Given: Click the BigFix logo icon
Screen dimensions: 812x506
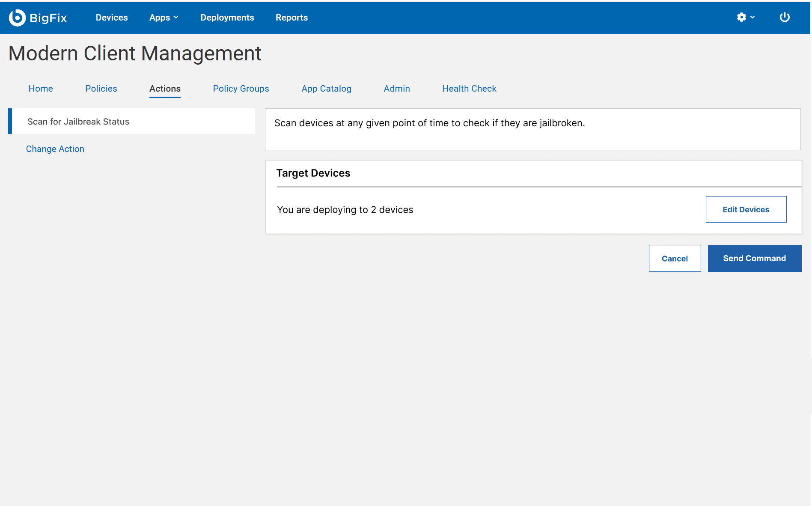Looking at the screenshot, I should click(17, 18).
